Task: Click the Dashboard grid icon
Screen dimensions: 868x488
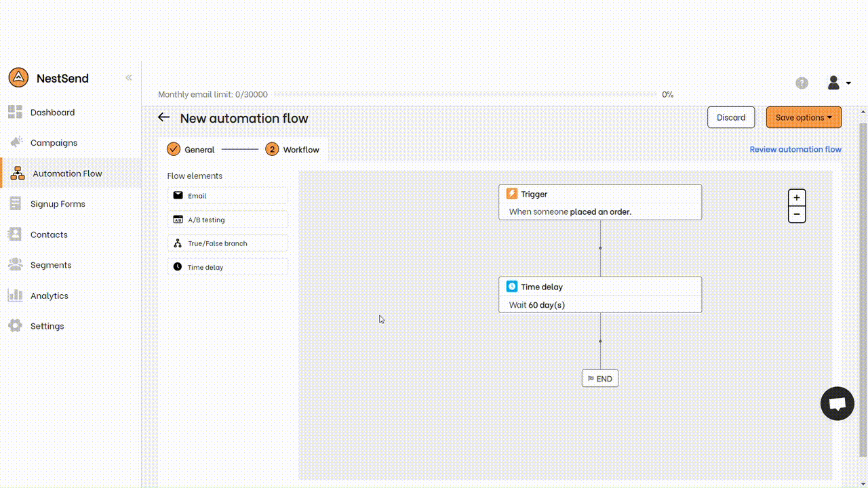Action: [x=15, y=113]
